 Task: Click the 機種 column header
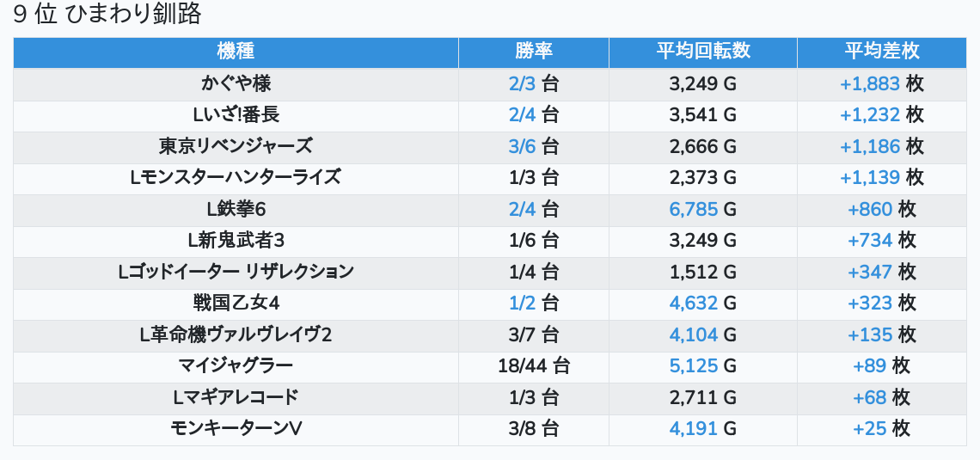pyautogui.click(x=236, y=52)
